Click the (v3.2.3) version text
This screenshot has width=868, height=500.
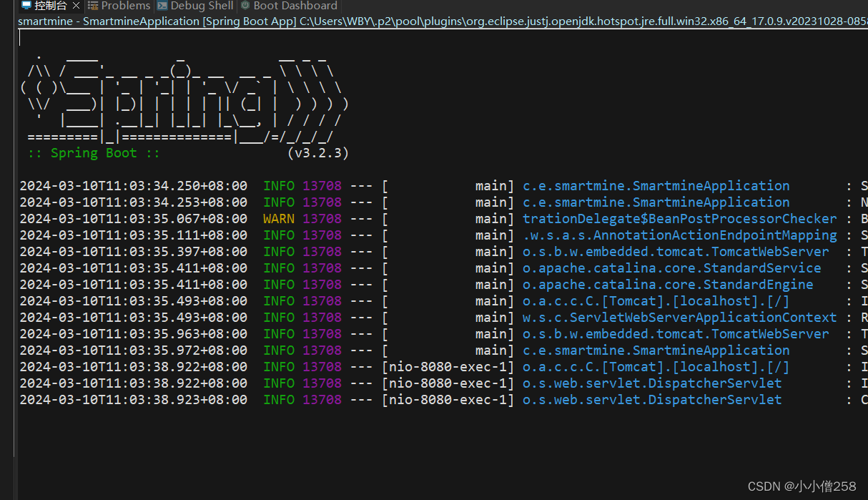coord(317,152)
